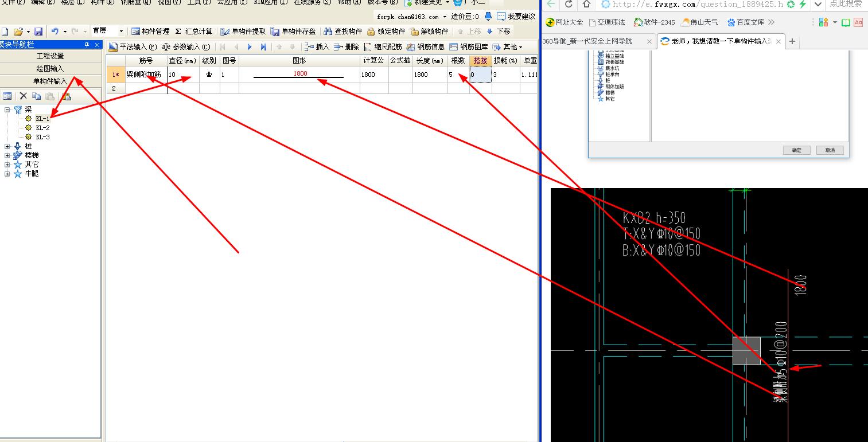This screenshot has width=868, height=442.
Task: Jump to last record arrow
Action: (263, 47)
